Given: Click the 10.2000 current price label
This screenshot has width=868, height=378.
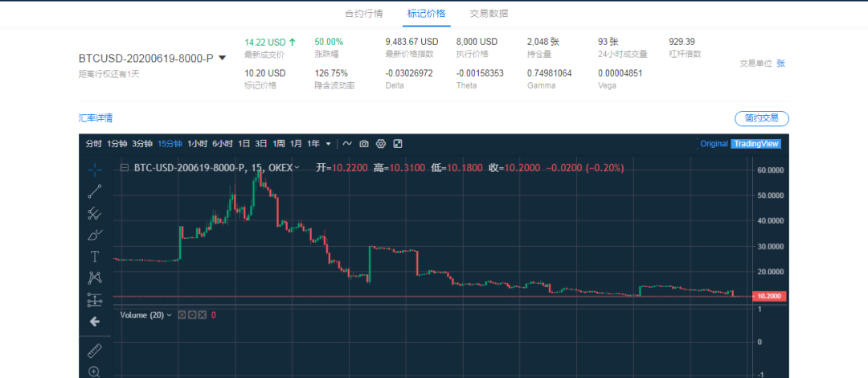Looking at the screenshot, I should pyautogui.click(x=769, y=297).
